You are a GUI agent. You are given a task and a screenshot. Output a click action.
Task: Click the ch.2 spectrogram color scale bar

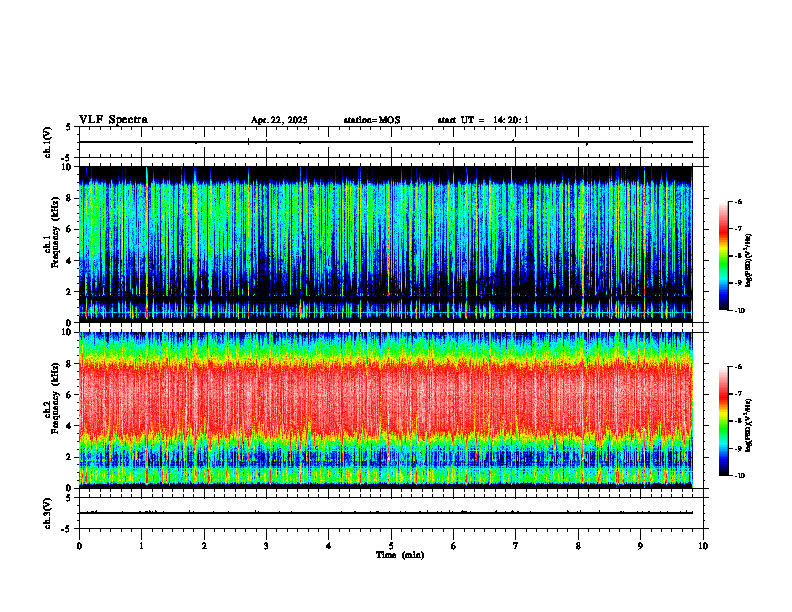tap(723, 421)
